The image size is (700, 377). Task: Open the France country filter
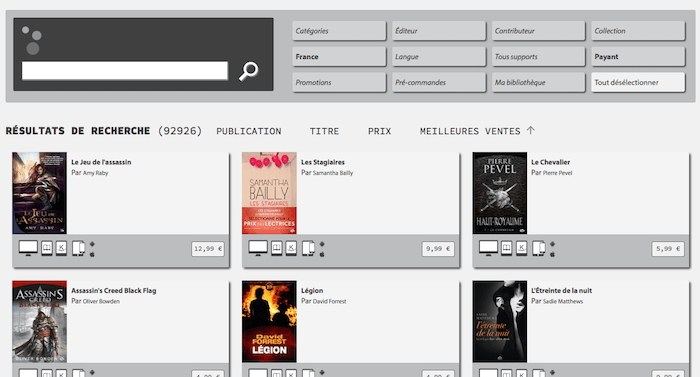click(x=339, y=57)
